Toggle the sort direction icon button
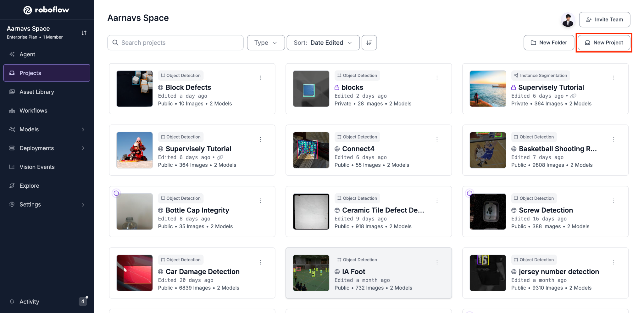 [369, 43]
